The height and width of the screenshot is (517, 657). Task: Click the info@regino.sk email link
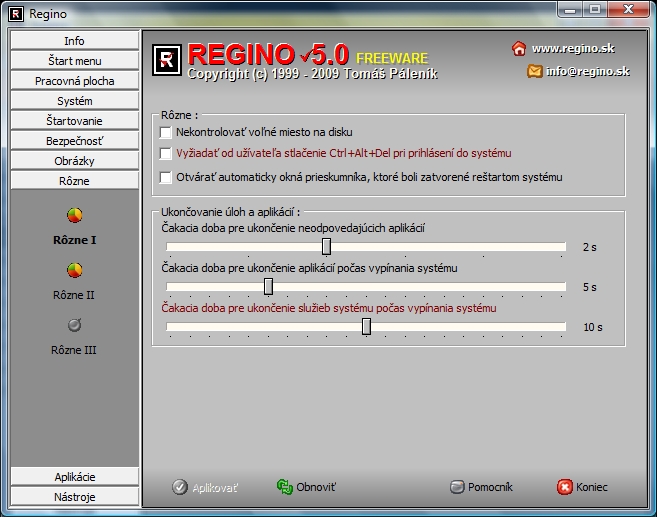[x=587, y=72]
